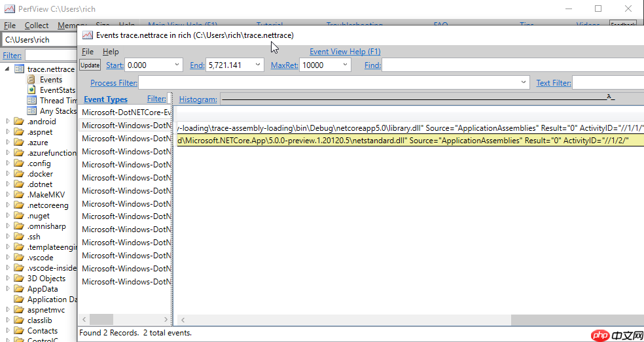Click the Process Filter input field
The width and height of the screenshot is (644, 342).
pos(334,83)
